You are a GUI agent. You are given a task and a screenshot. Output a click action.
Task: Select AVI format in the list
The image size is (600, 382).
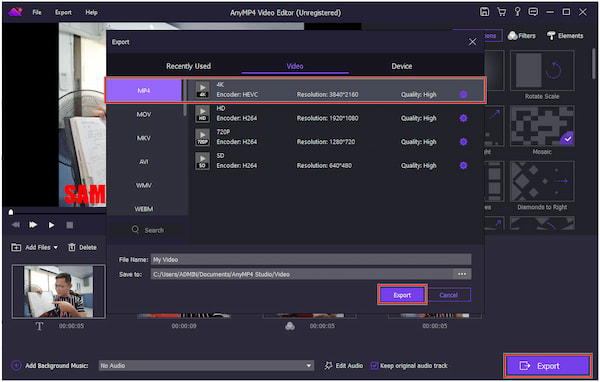coord(144,162)
